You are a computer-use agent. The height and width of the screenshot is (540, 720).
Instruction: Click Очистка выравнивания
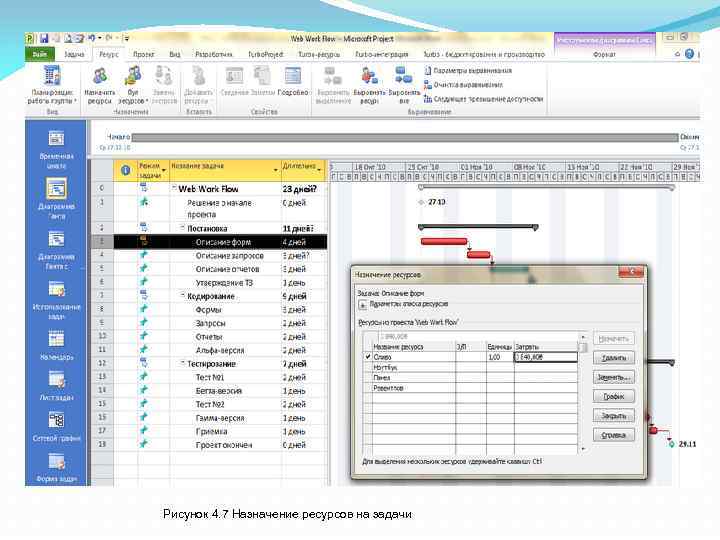coord(463,85)
